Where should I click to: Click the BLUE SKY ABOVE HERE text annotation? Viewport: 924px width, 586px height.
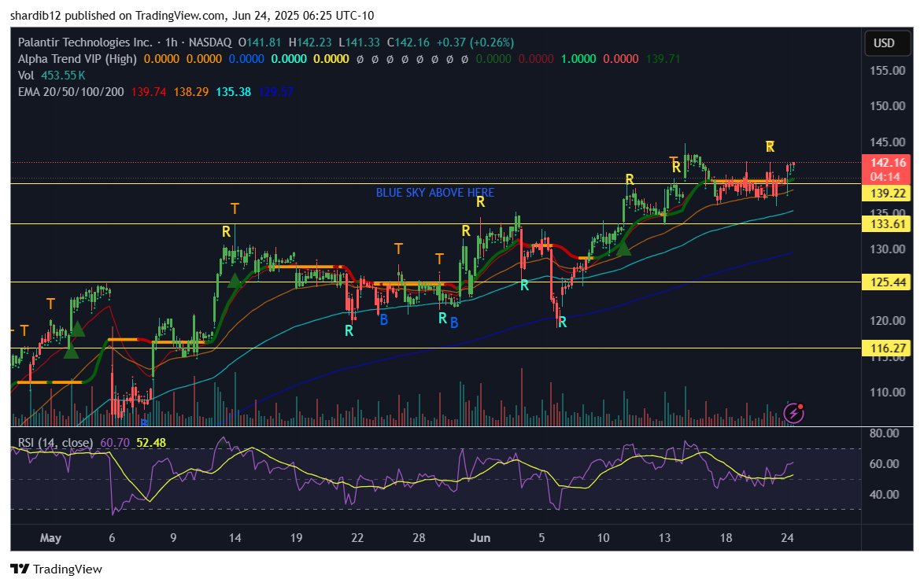435,193
